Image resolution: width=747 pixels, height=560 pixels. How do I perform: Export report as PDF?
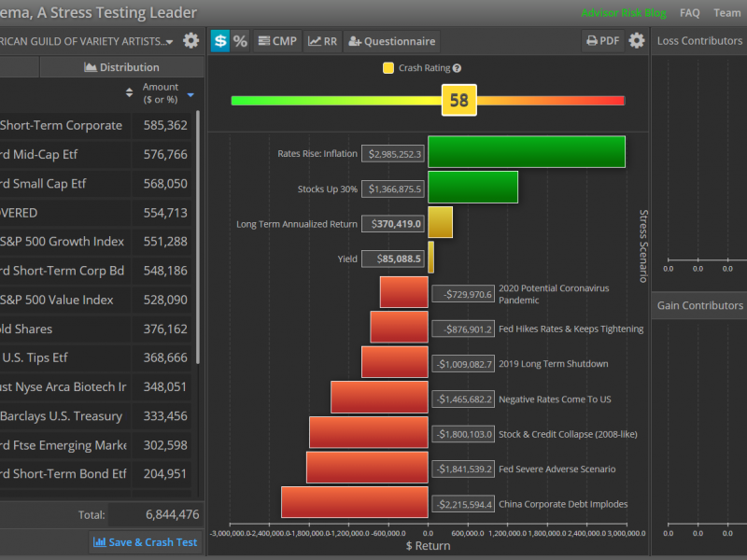click(603, 41)
